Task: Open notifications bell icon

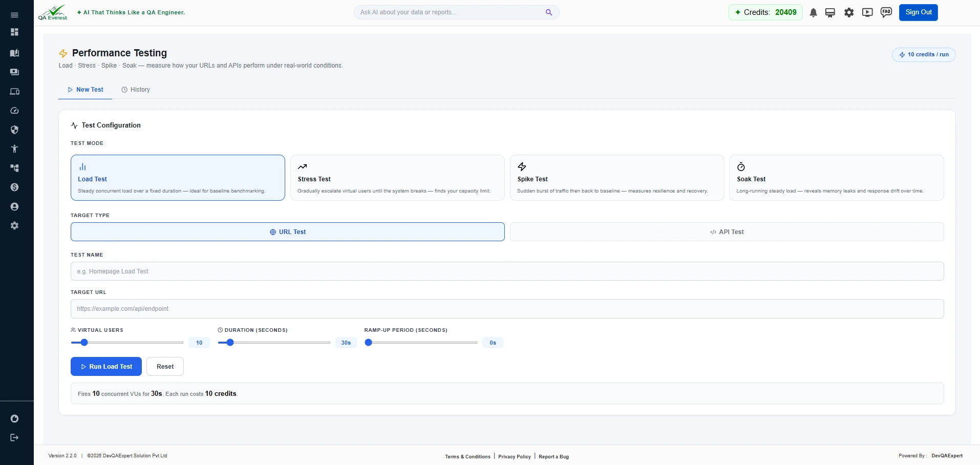Action: click(x=813, y=13)
